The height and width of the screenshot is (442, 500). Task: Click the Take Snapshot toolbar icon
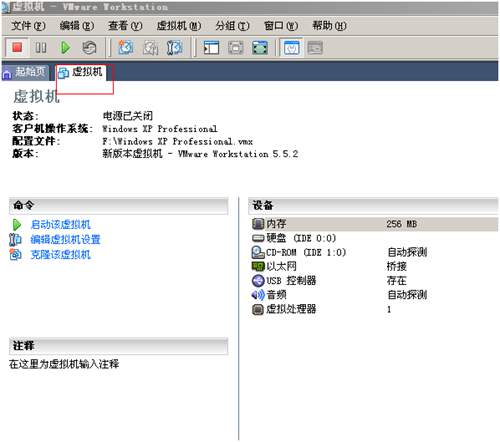tap(126, 48)
